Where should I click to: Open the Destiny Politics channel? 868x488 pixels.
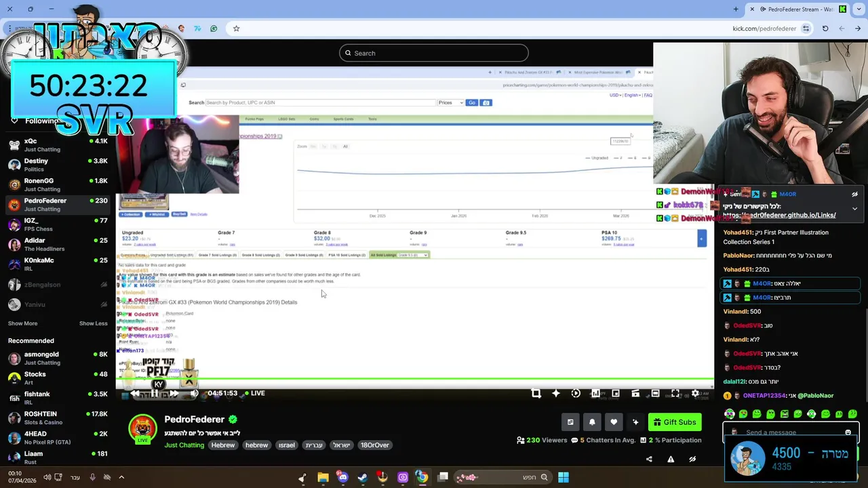click(58, 165)
